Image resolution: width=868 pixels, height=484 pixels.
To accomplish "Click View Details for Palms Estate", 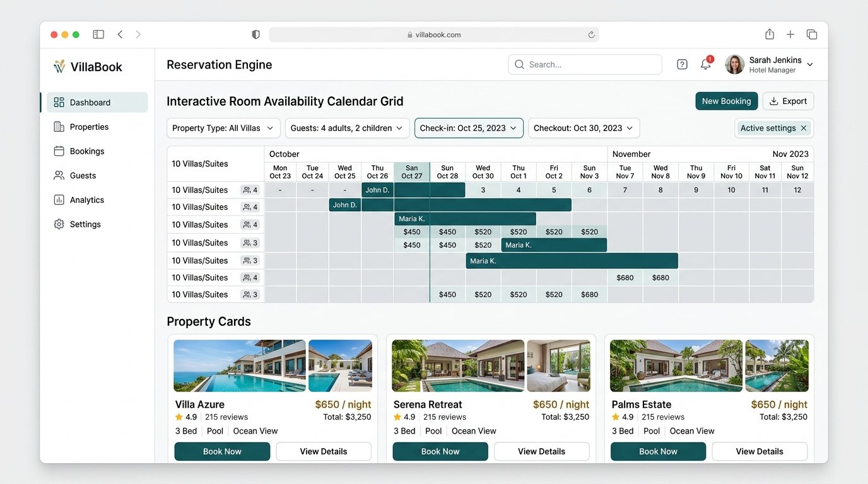I will [x=759, y=451].
